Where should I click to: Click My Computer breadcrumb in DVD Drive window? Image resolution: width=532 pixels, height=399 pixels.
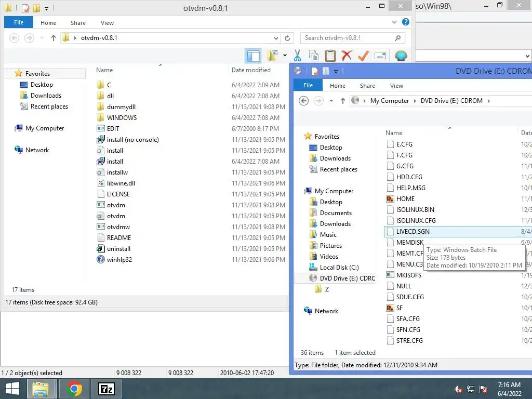coord(390,101)
